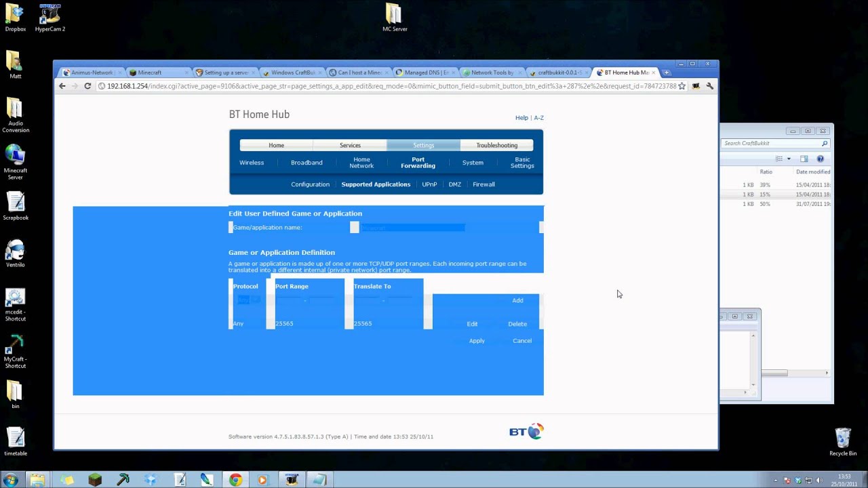Open a new Chrome tab
This screenshot has width=868, height=488.
[x=667, y=73]
